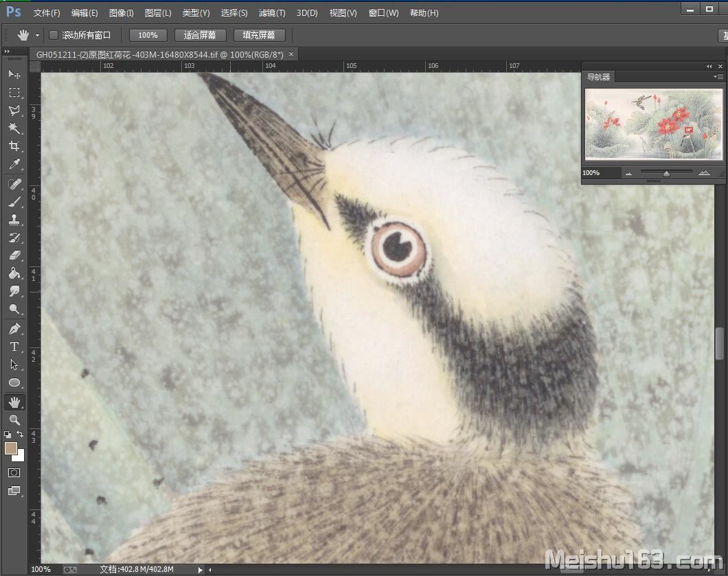Select the Dodge tool

pos(14,309)
